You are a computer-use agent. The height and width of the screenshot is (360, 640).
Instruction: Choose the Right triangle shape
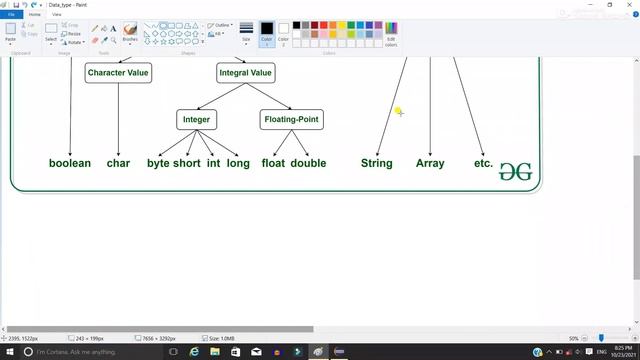[x=147, y=33]
